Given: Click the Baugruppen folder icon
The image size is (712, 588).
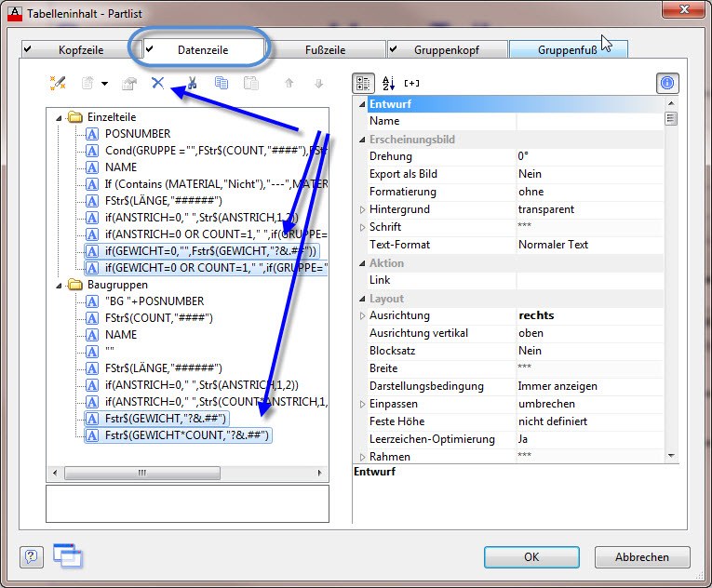Looking at the screenshot, I should 75,285.
